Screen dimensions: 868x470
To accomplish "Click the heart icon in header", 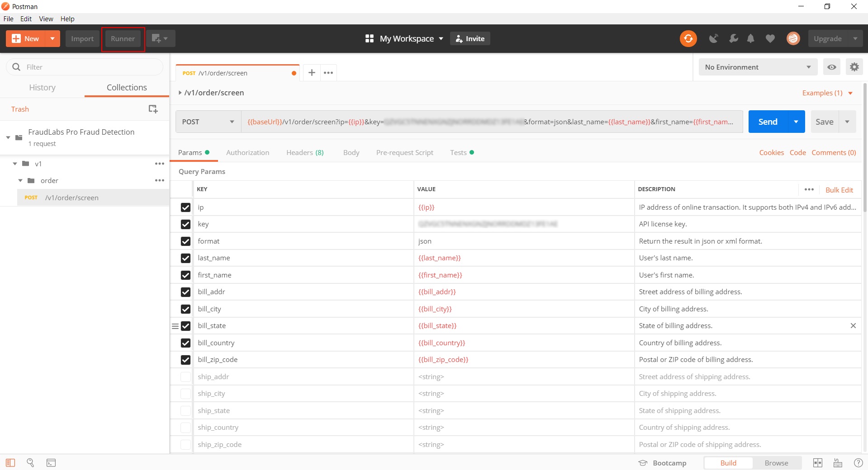I will 770,38.
